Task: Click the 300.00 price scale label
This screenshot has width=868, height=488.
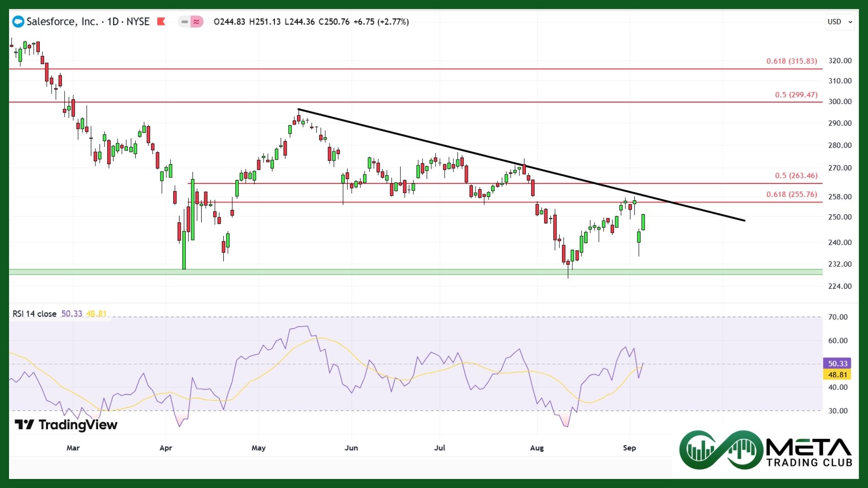Action: click(840, 102)
